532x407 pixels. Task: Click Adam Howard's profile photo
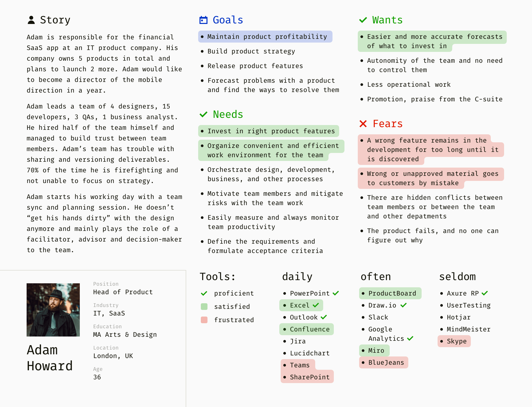pyautogui.click(x=53, y=310)
